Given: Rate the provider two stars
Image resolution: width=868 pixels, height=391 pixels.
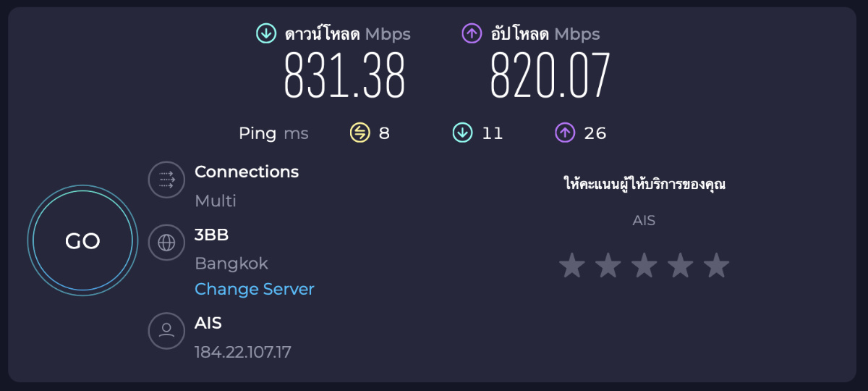Looking at the screenshot, I should (608, 266).
